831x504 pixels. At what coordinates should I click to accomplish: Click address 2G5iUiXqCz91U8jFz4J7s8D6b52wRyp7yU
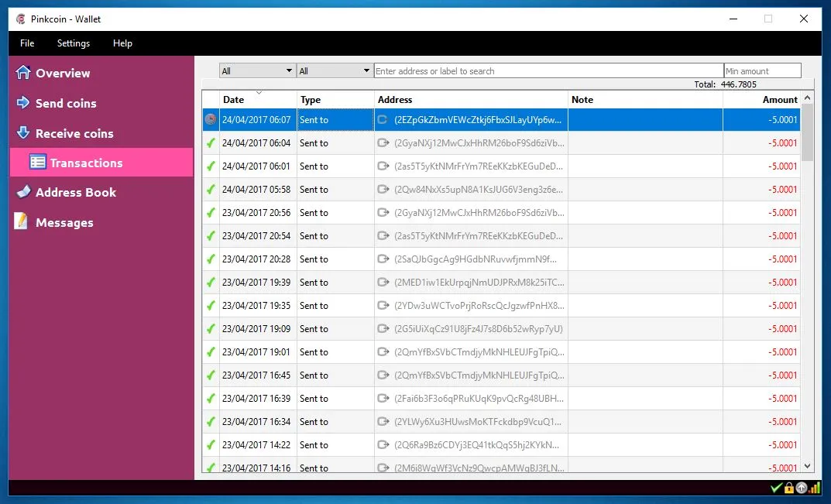point(479,329)
